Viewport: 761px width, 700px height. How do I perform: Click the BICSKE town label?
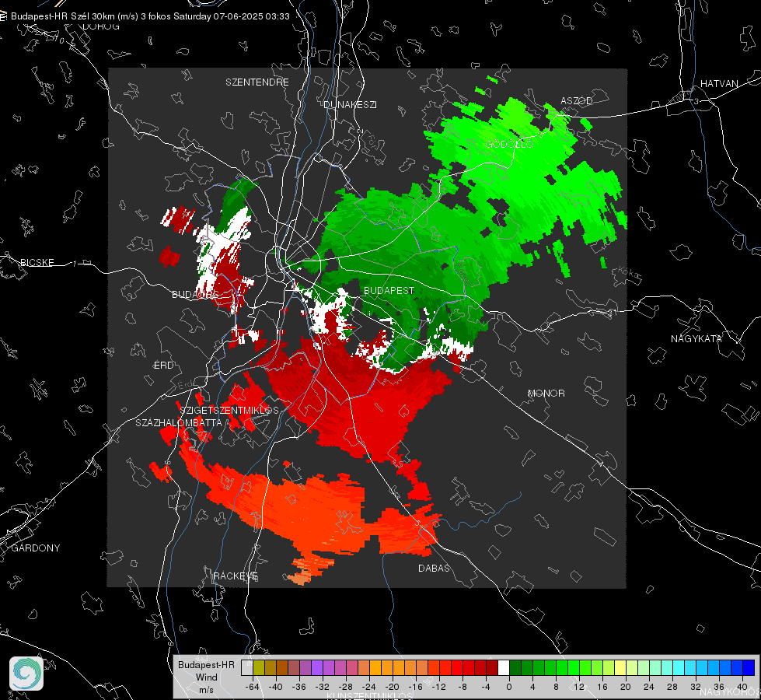pyautogui.click(x=37, y=262)
